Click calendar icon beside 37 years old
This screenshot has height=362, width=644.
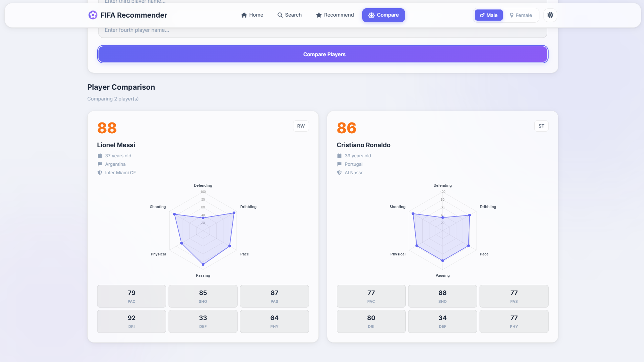100,156
